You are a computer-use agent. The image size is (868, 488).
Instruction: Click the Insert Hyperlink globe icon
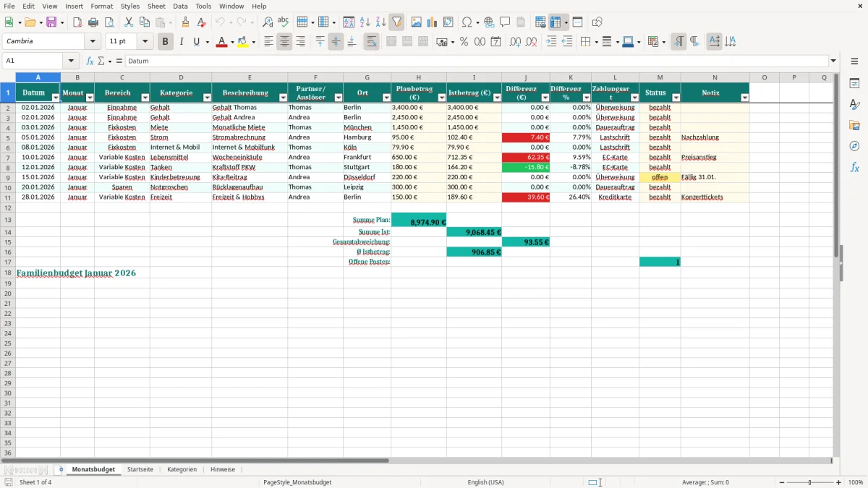pyautogui.click(x=489, y=22)
